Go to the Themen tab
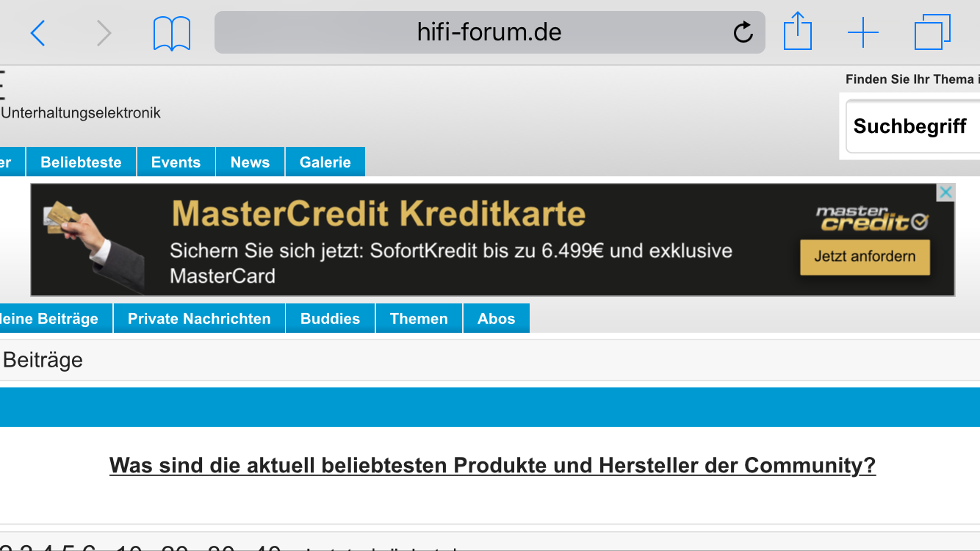This screenshot has height=551, width=980. coord(419,319)
